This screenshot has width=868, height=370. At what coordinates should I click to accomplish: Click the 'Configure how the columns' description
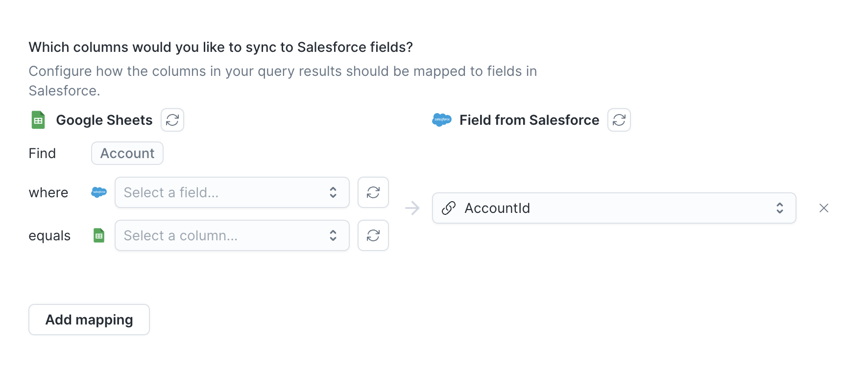tap(283, 81)
